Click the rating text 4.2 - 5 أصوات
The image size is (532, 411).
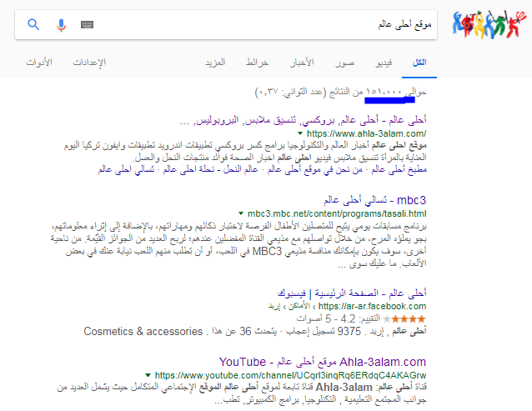tap(339, 318)
